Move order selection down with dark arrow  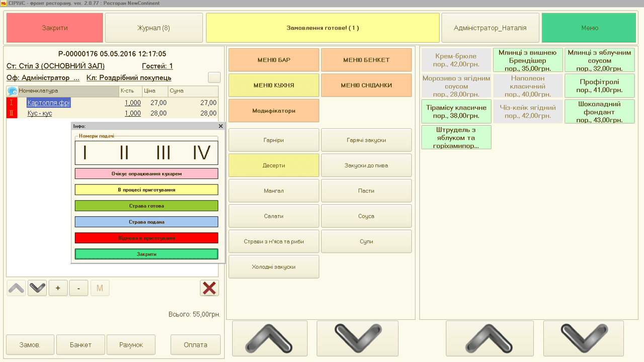37,288
